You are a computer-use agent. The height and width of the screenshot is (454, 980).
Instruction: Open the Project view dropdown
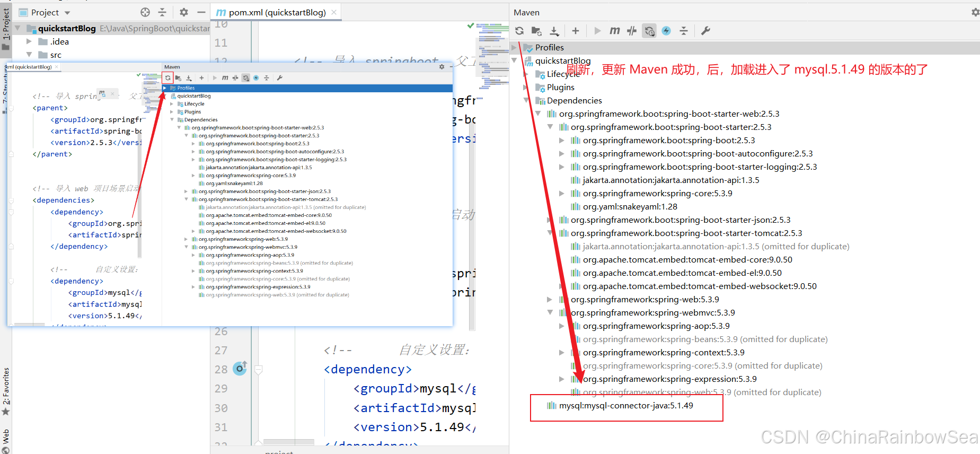tap(67, 13)
